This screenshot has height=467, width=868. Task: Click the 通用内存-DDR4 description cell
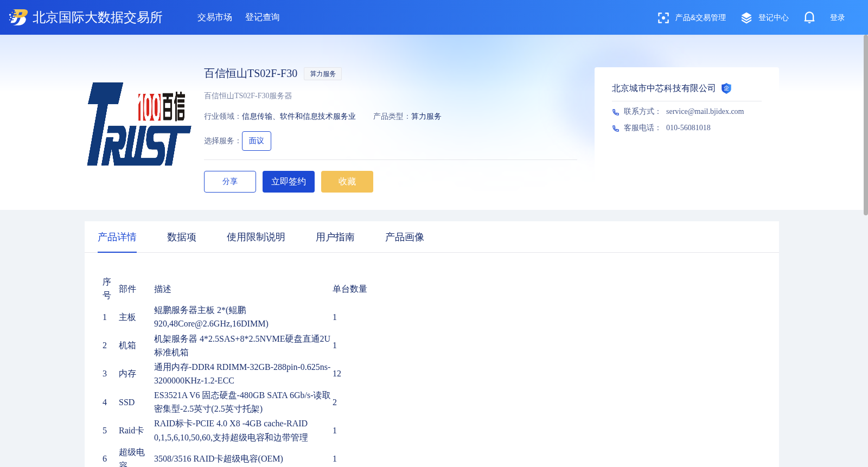tap(242, 374)
